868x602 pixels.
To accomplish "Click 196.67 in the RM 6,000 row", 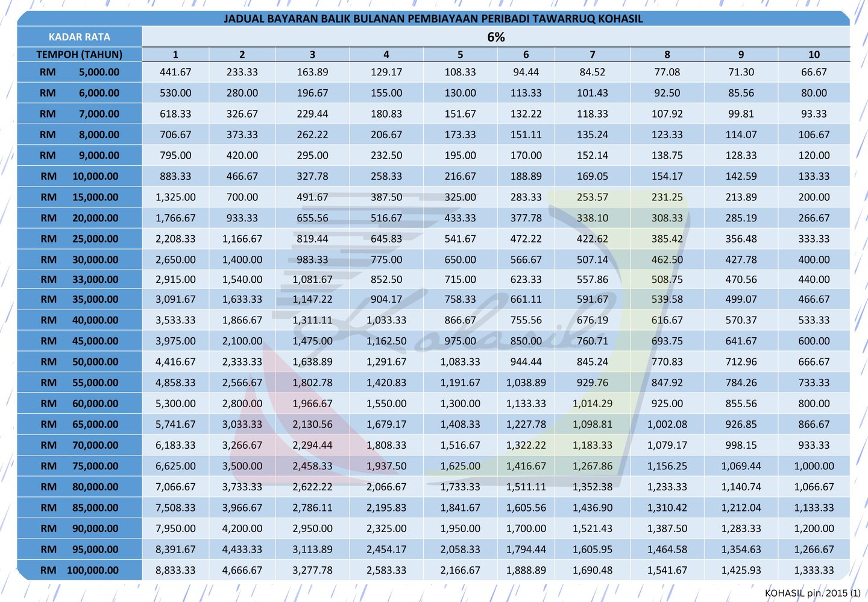I will click(312, 93).
